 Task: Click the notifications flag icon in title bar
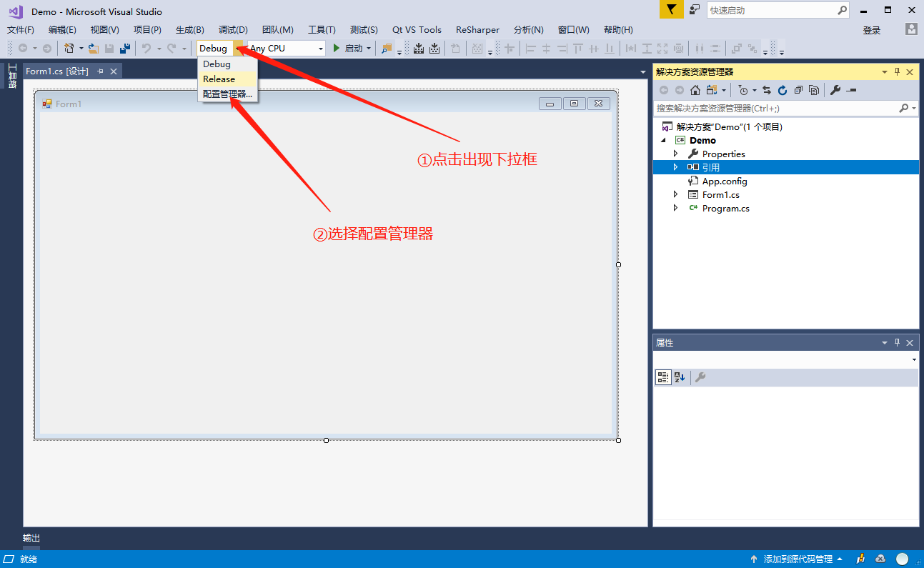670,10
